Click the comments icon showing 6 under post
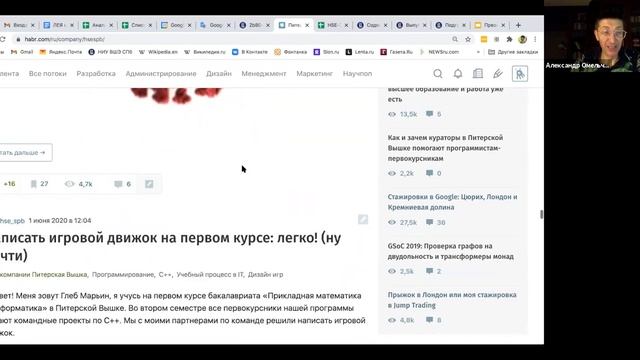The height and width of the screenshot is (360, 640). (x=118, y=184)
